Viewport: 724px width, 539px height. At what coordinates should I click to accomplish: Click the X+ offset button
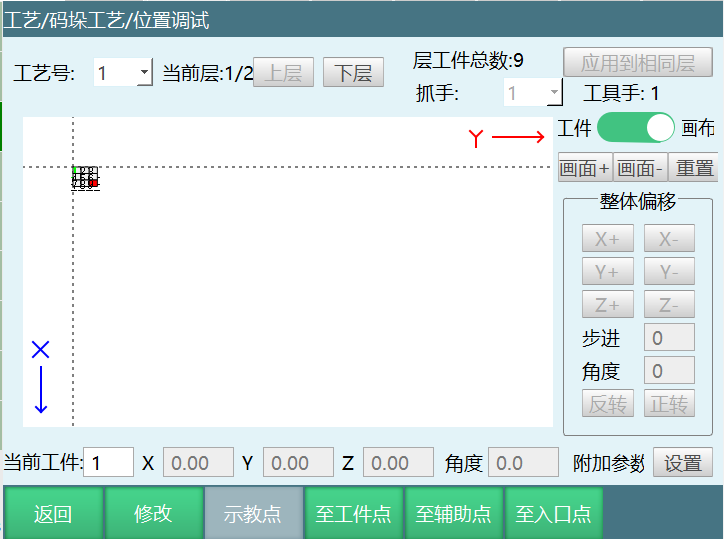click(x=607, y=240)
